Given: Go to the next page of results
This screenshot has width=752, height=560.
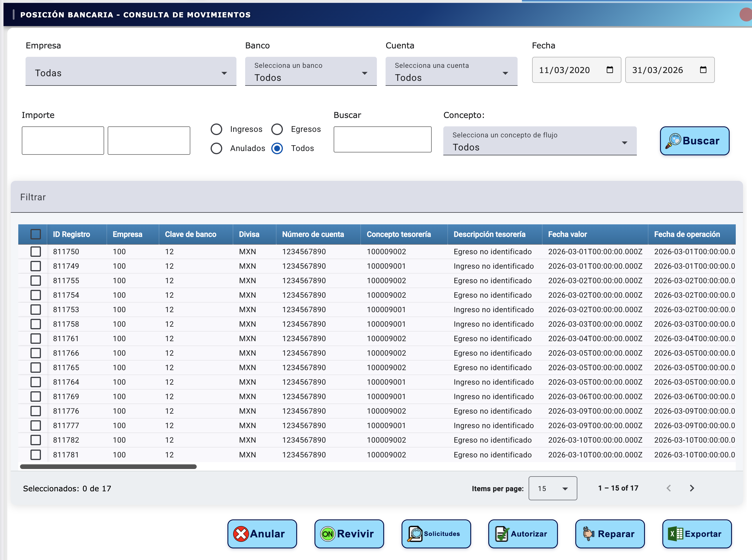Looking at the screenshot, I should point(692,488).
